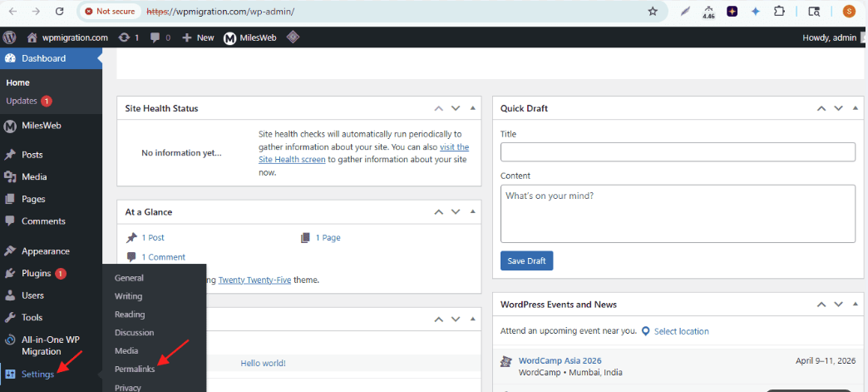This screenshot has width=868, height=392.
Task: Open Permalinks from the Settings submenu
Action: (x=135, y=369)
